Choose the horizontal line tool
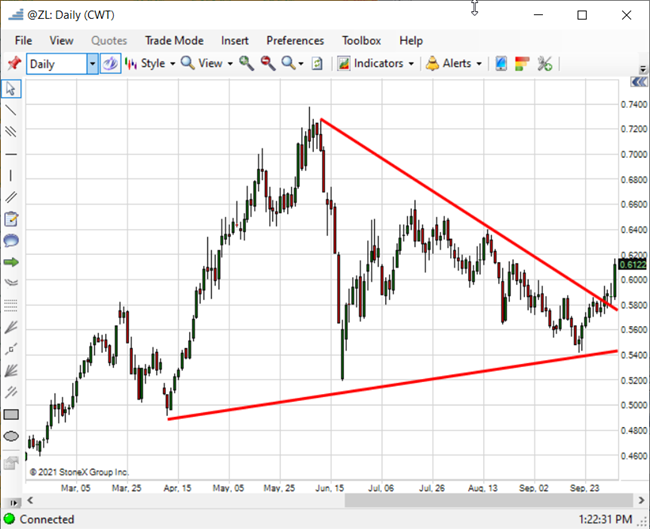650x529 pixels. pyautogui.click(x=11, y=154)
